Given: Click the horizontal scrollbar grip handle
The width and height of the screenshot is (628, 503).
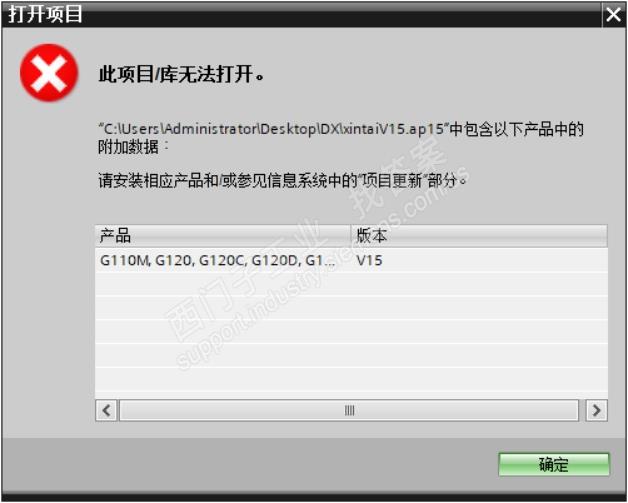Looking at the screenshot, I should (x=349, y=410).
